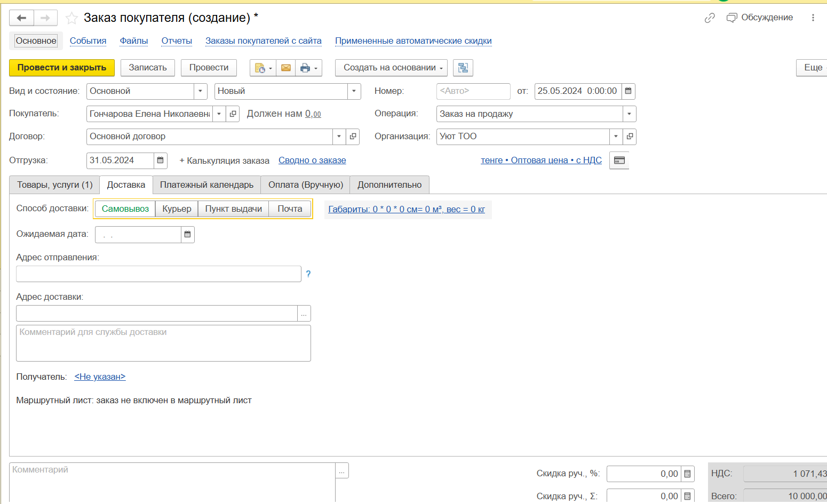
Task: Copy the link via the chain icon
Action: pos(709,18)
